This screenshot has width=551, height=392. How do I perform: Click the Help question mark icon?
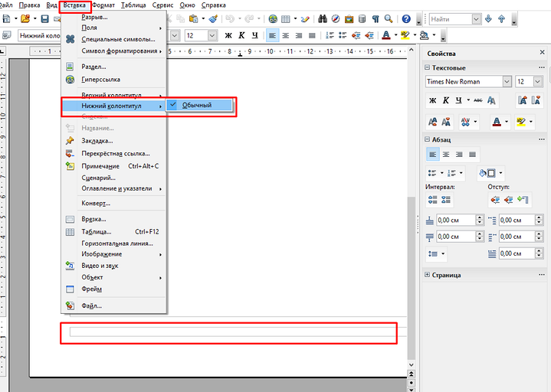pyautogui.click(x=406, y=18)
